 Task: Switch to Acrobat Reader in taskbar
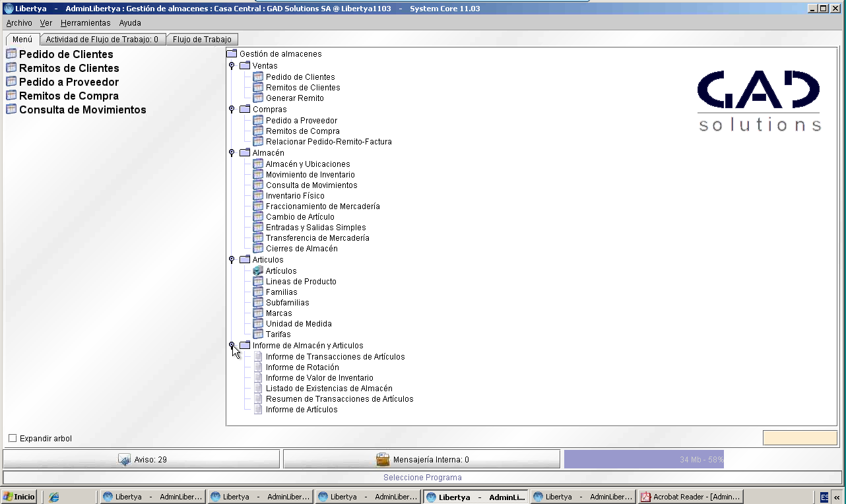coord(690,497)
